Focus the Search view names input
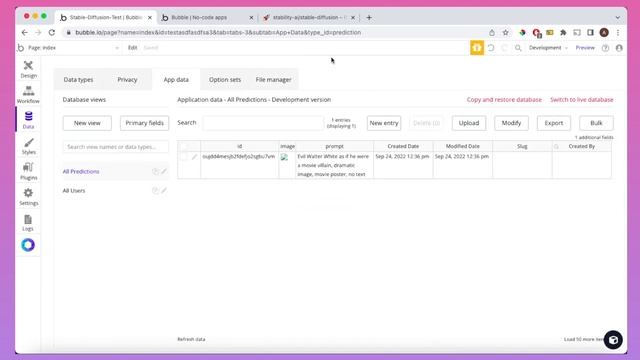 coord(116,147)
